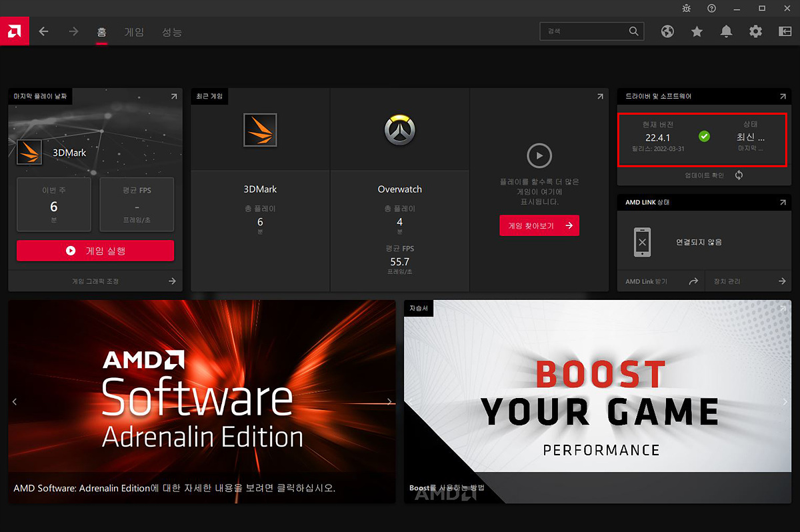
Task: Expand the AMD LINK status panel
Action: (783, 202)
